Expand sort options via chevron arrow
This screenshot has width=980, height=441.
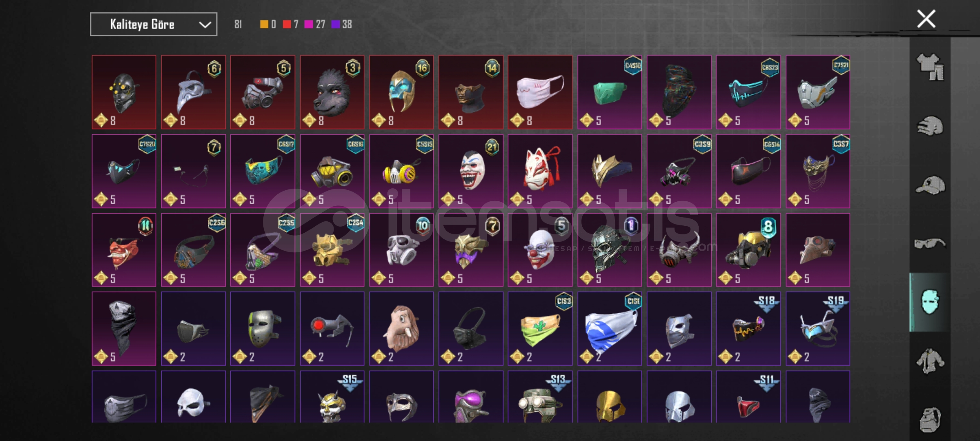(205, 25)
